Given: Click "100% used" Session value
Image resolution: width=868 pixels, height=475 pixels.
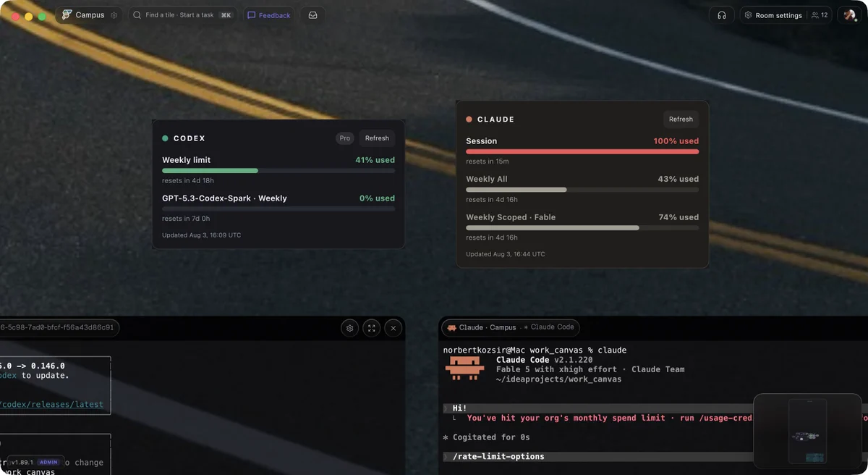Looking at the screenshot, I should [x=676, y=141].
